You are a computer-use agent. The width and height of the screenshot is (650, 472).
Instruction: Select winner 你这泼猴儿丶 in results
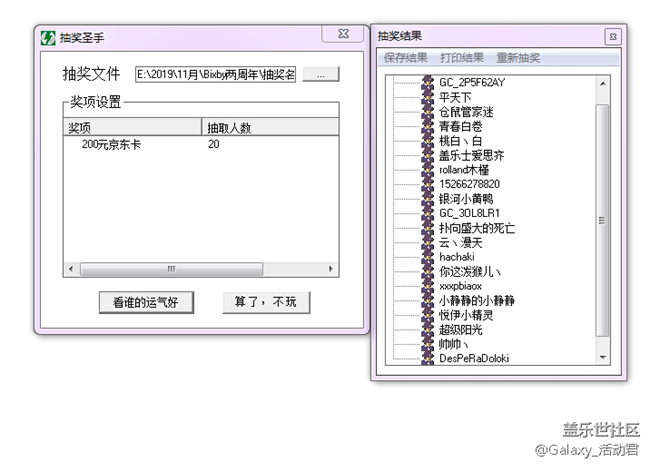470,271
